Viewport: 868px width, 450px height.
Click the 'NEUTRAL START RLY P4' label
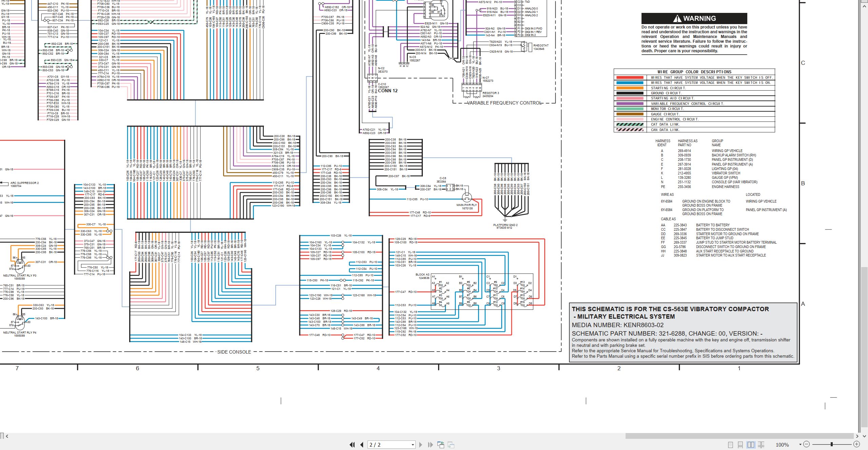click(x=20, y=333)
